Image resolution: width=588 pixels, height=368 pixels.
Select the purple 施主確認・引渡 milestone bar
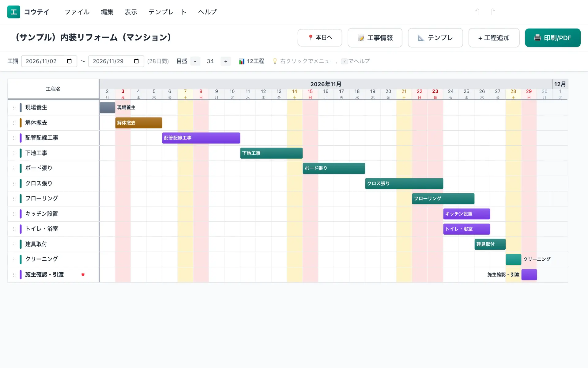coord(529,274)
